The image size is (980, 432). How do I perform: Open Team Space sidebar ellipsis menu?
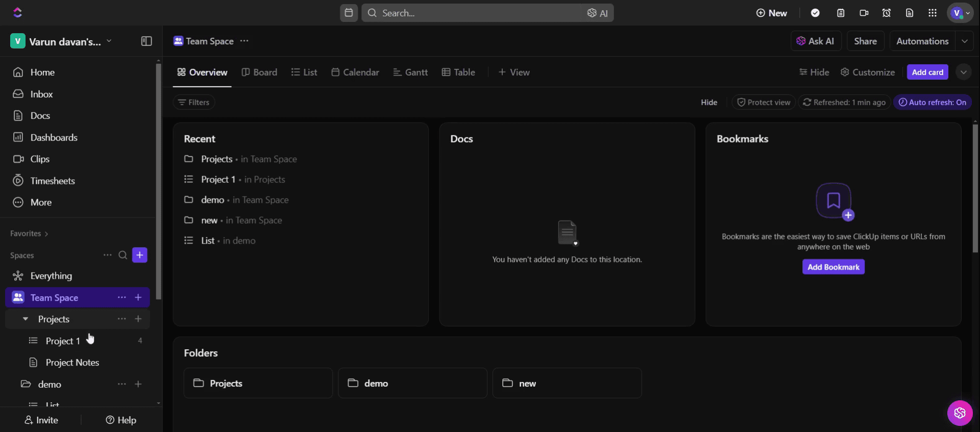(x=121, y=297)
